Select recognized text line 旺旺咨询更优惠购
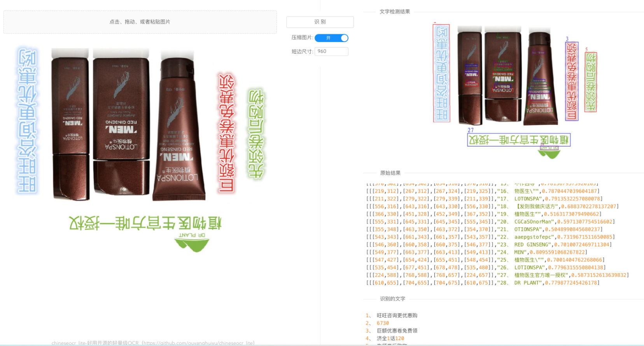644x346 pixels. (397, 315)
